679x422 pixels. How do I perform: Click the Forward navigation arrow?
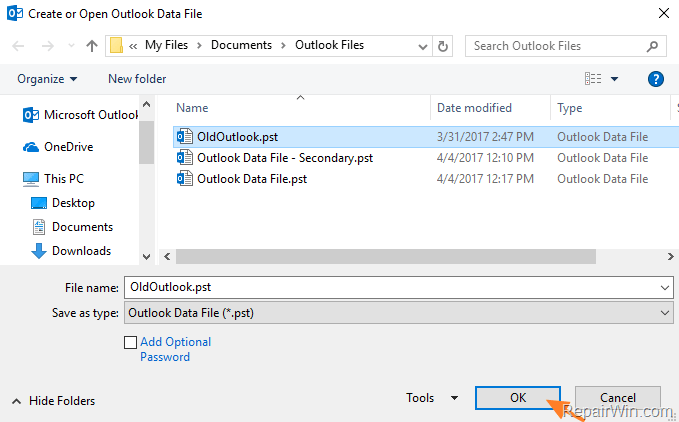tap(48, 46)
